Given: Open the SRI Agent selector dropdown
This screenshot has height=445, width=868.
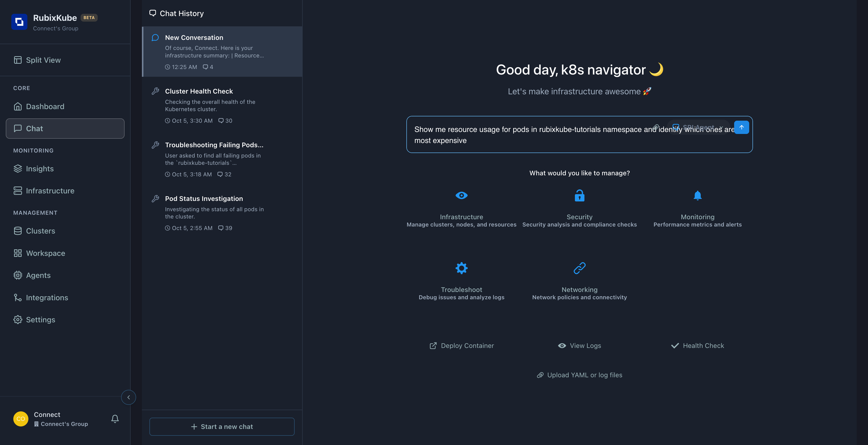Looking at the screenshot, I should click(698, 127).
